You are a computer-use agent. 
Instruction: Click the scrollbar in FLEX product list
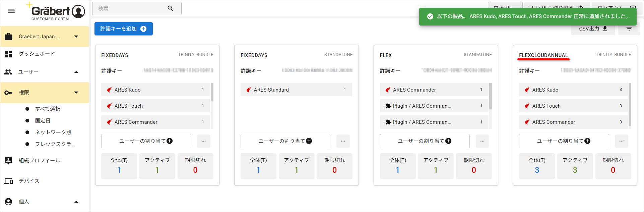click(491, 96)
